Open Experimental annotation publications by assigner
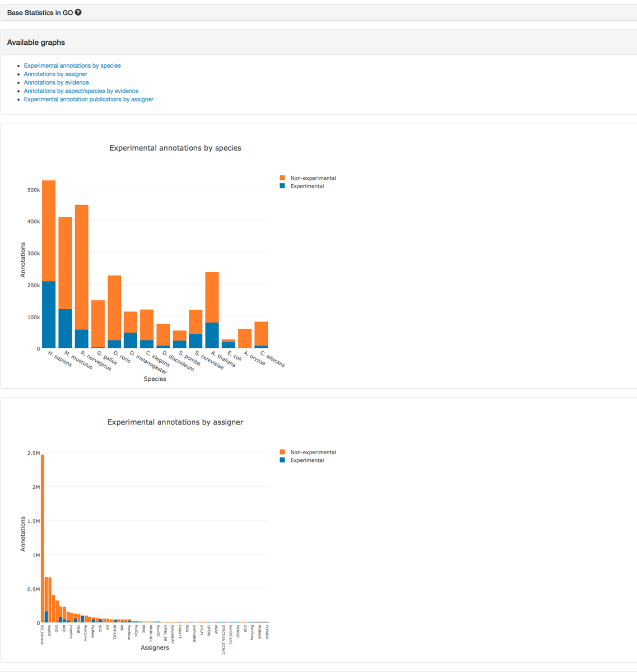The width and height of the screenshot is (637, 672). [89, 99]
